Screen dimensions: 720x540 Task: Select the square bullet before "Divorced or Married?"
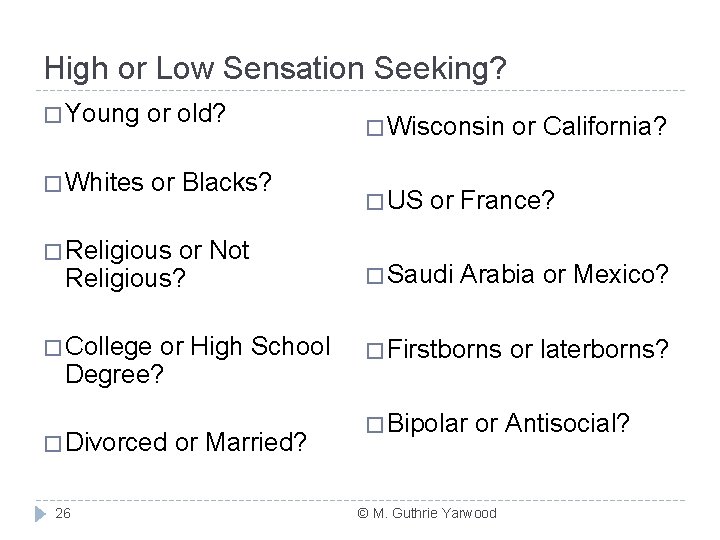point(53,439)
